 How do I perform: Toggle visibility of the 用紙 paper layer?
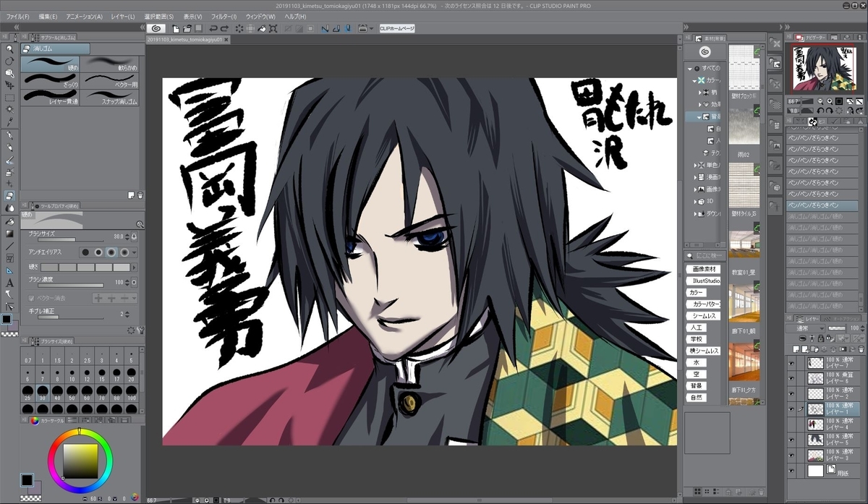(792, 471)
